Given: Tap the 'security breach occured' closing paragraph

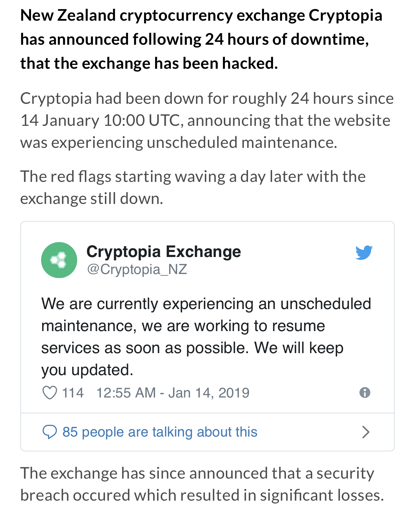Looking at the screenshot, I should pos(202,484).
